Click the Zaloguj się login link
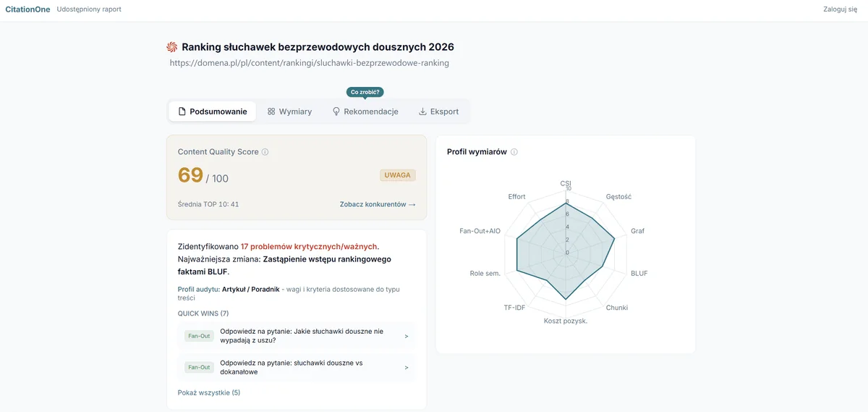The image size is (868, 412). [840, 9]
